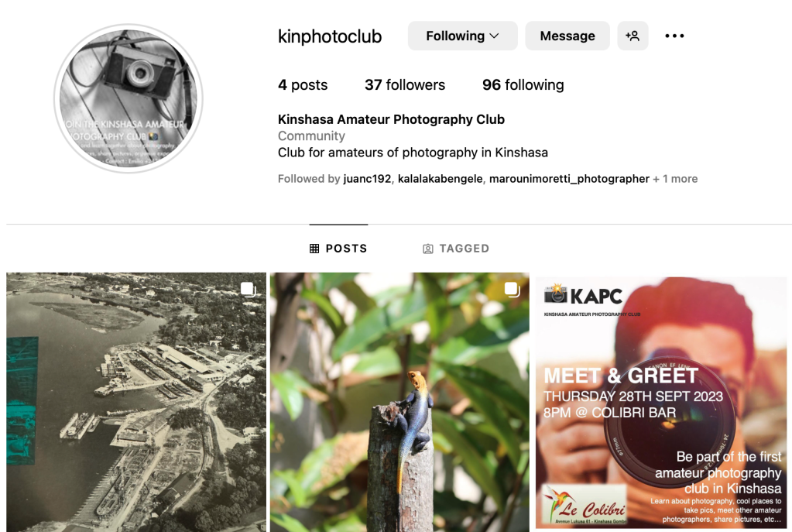
Task: Click the tagged-person icon beside TAGGED
Action: point(428,249)
